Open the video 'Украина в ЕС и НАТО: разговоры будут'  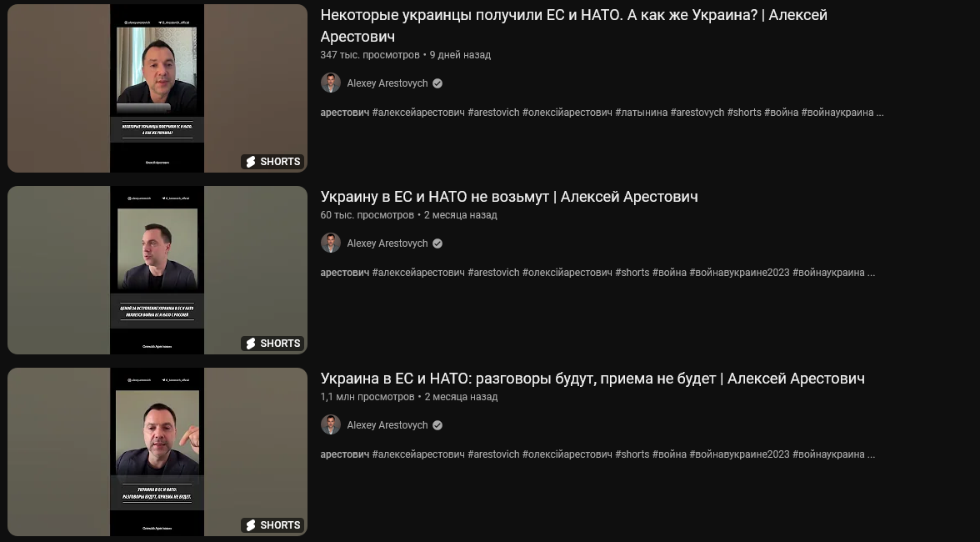click(592, 379)
